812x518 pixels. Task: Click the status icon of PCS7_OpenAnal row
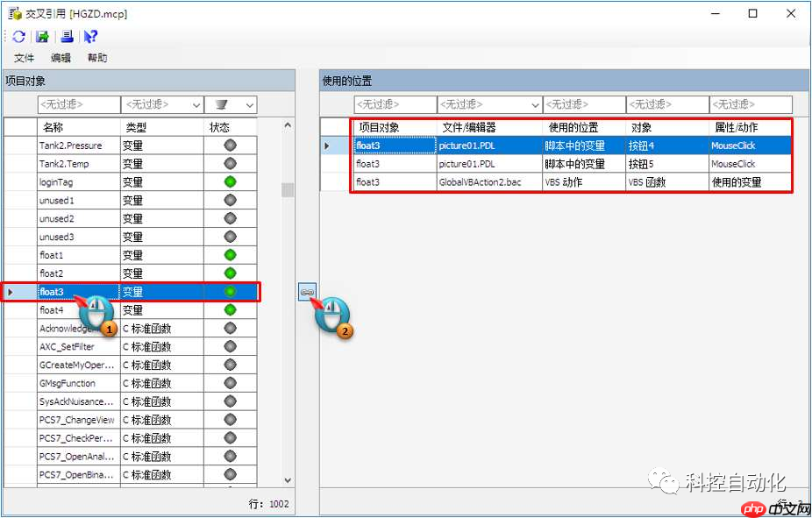coord(230,456)
